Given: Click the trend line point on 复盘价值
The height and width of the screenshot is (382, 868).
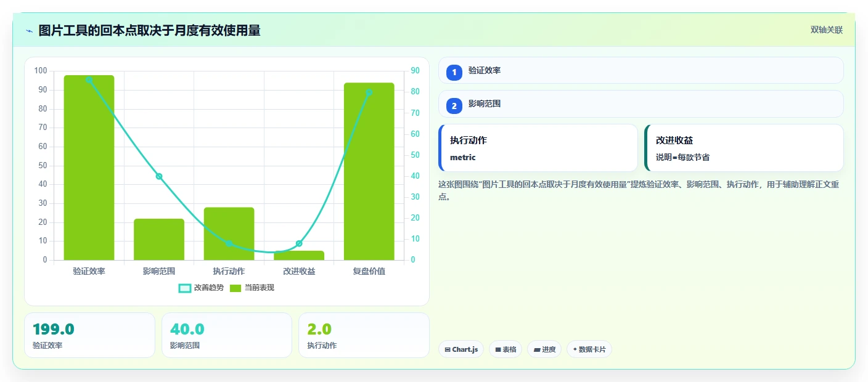Looking at the screenshot, I should click(x=369, y=92).
